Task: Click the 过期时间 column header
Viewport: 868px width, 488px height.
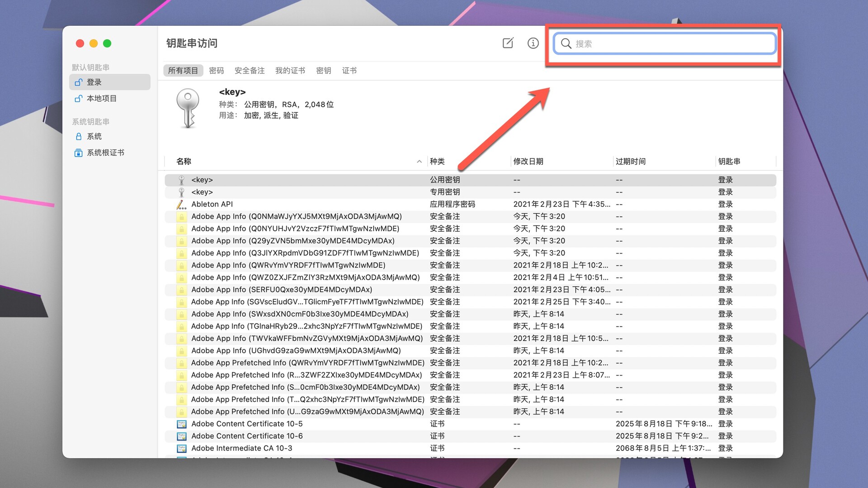Action: (631, 161)
